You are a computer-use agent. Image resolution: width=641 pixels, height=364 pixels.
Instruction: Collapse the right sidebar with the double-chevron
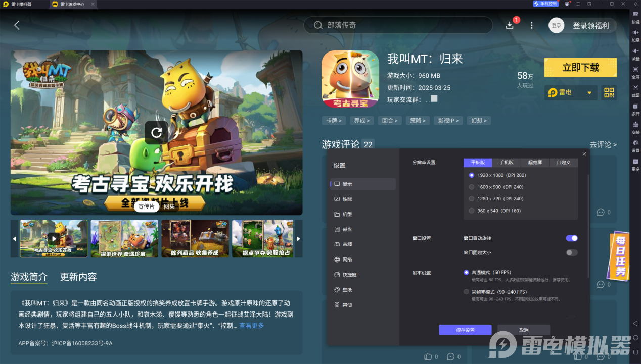click(635, 4)
